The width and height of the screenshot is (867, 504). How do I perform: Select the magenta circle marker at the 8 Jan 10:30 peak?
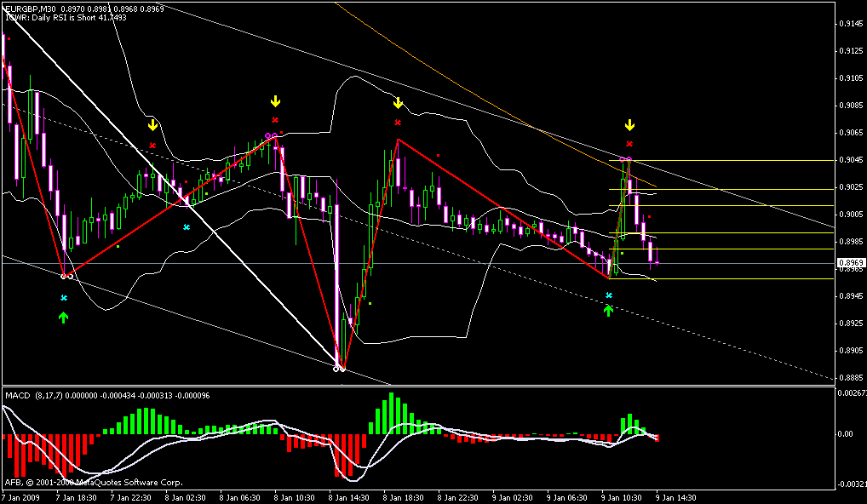271,136
